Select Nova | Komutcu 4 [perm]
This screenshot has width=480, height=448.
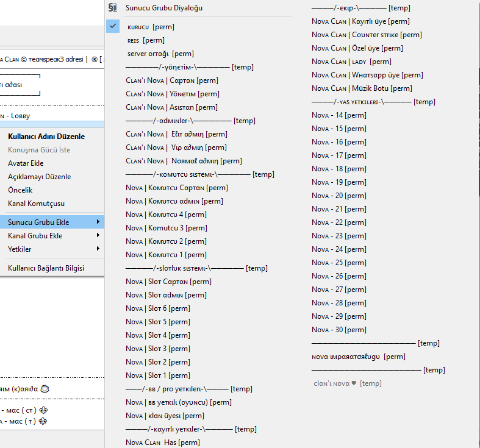click(166, 215)
